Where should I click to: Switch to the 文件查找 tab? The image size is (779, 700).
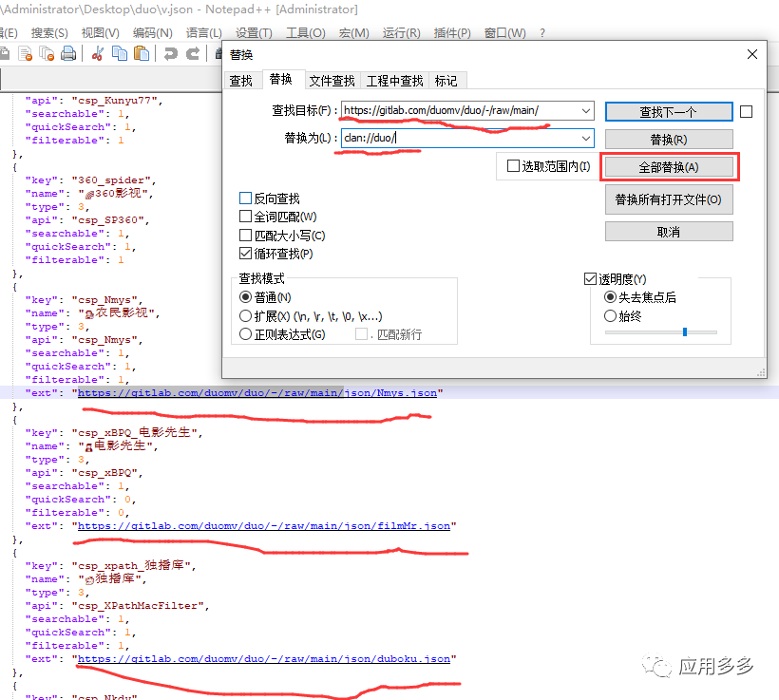point(332,81)
